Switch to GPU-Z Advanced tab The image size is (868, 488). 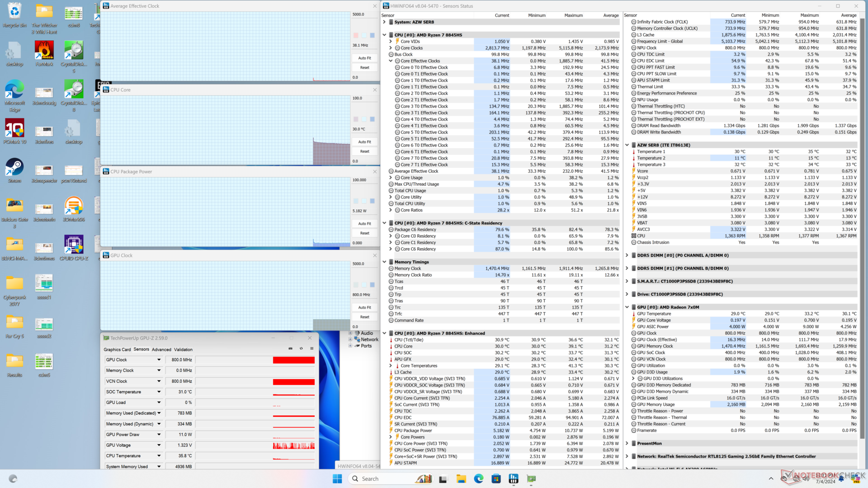point(161,350)
